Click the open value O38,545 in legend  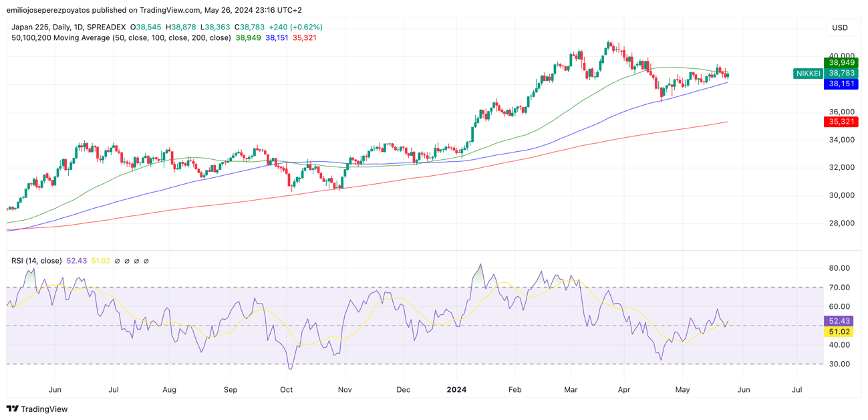pos(146,27)
